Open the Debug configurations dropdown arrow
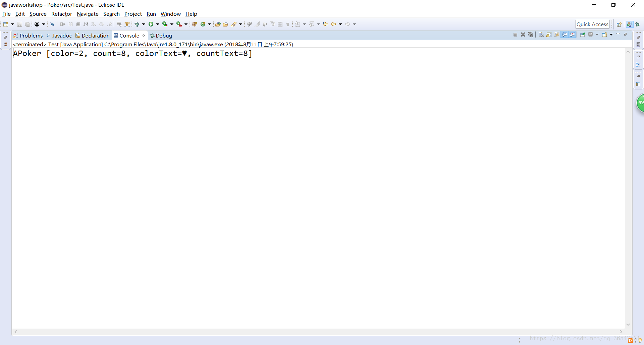Screen dimensions: 644x345 (144, 24)
